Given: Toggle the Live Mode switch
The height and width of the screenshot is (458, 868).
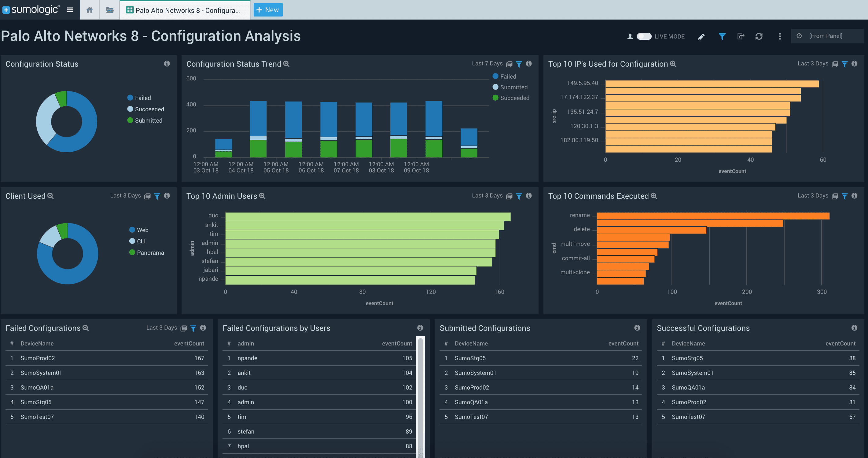Looking at the screenshot, I should pos(644,36).
